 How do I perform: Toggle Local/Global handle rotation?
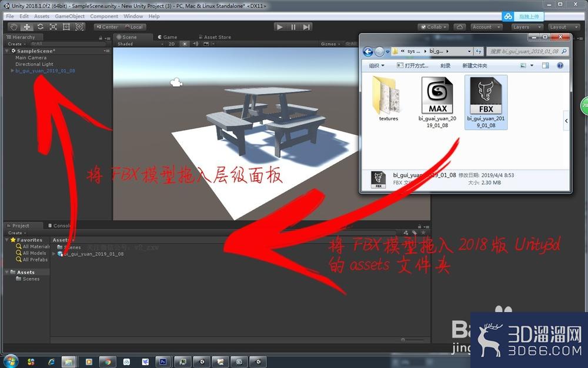(134, 27)
